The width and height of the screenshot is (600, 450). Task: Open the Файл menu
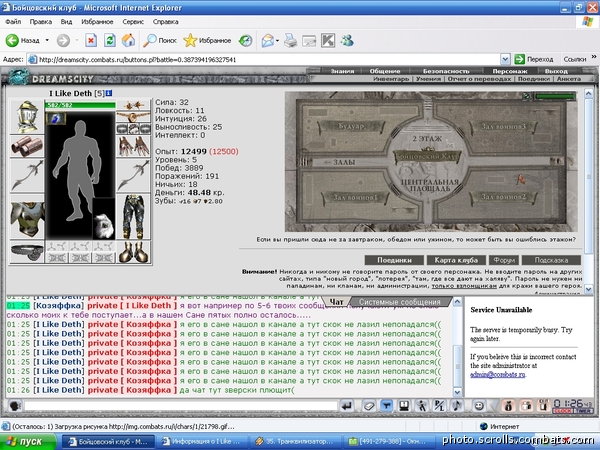click(x=13, y=22)
